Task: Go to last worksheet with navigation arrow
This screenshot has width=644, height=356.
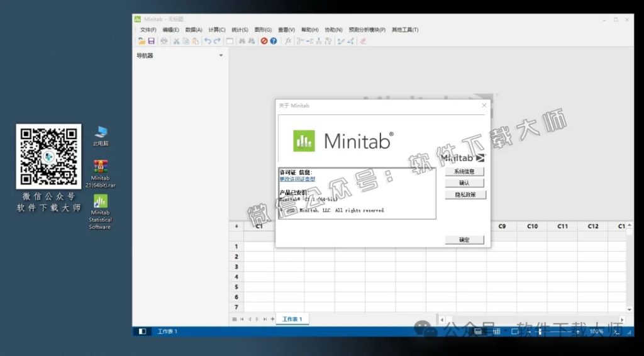Action: pyautogui.click(x=265, y=319)
